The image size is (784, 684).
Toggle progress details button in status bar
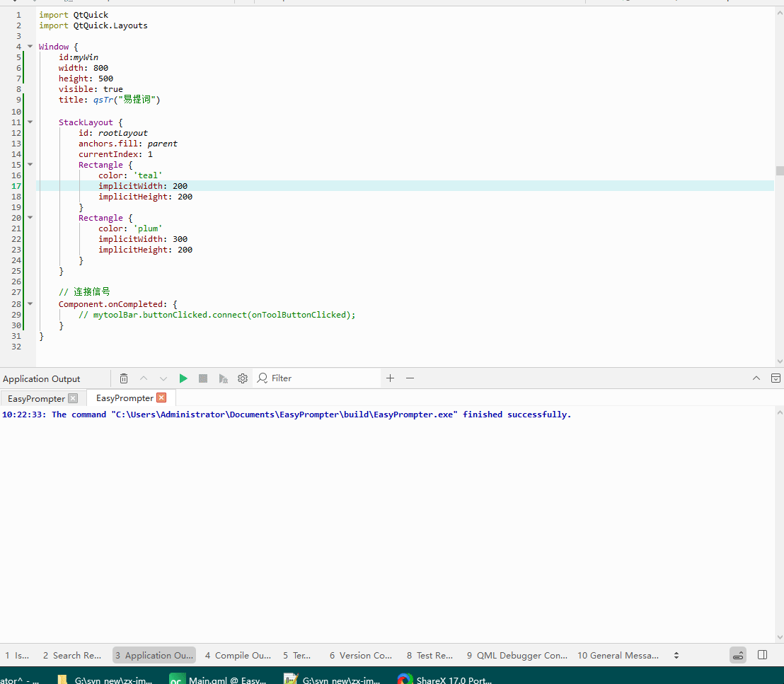738,655
